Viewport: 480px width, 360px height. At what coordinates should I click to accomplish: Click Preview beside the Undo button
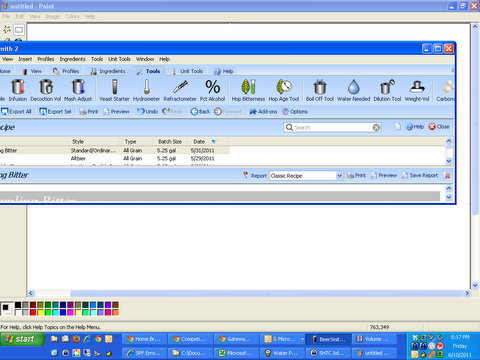116,112
